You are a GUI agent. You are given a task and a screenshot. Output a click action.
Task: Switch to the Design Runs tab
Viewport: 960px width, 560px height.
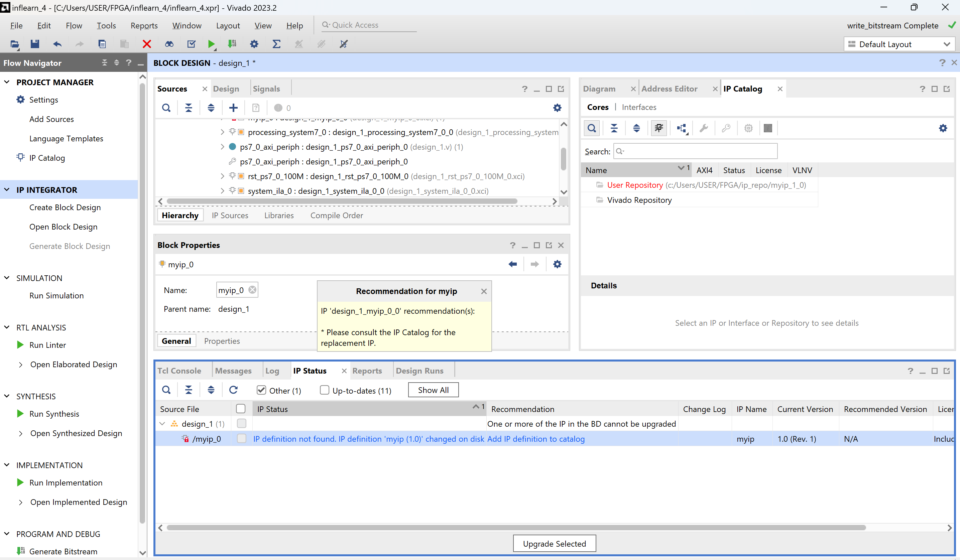coord(419,371)
